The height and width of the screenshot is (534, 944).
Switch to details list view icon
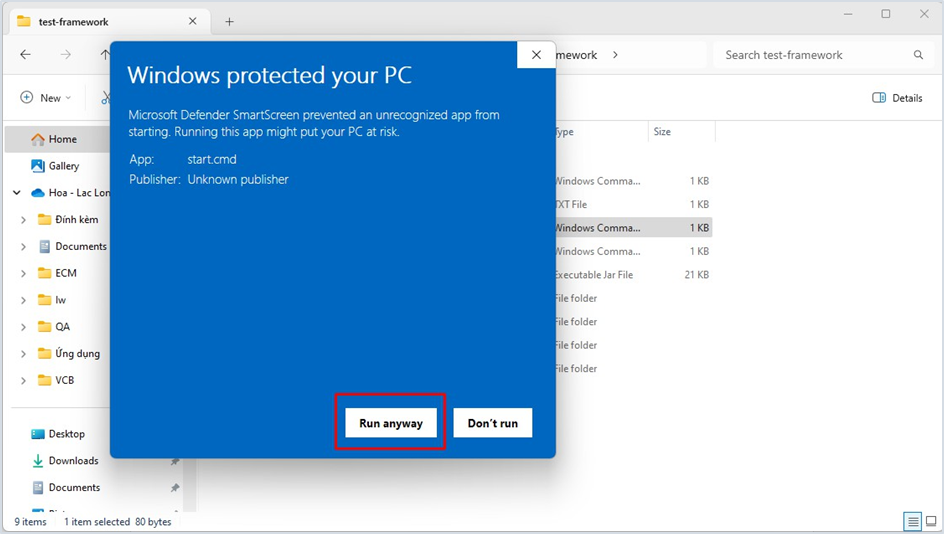[912, 522]
